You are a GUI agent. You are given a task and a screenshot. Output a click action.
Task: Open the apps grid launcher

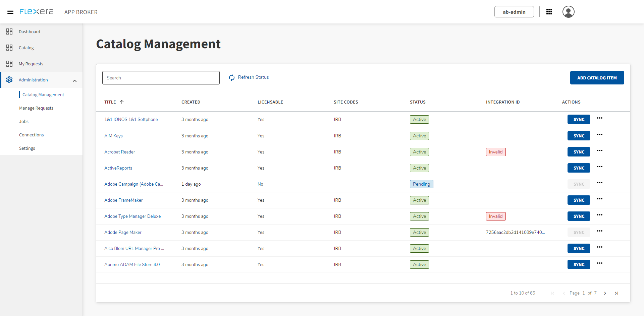tap(549, 12)
